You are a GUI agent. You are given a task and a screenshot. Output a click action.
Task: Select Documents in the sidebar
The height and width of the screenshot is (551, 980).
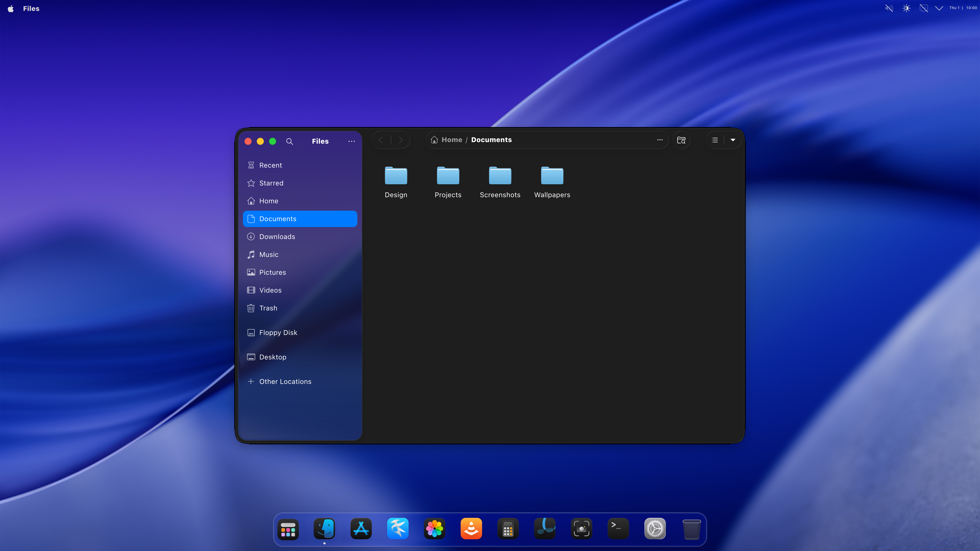(300, 219)
